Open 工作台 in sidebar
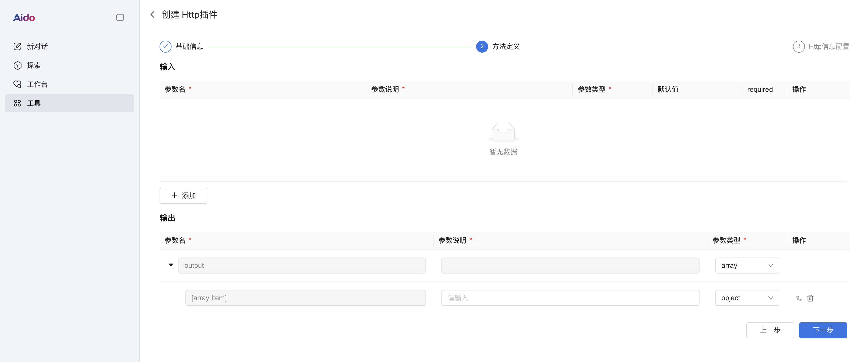 click(37, 84)
